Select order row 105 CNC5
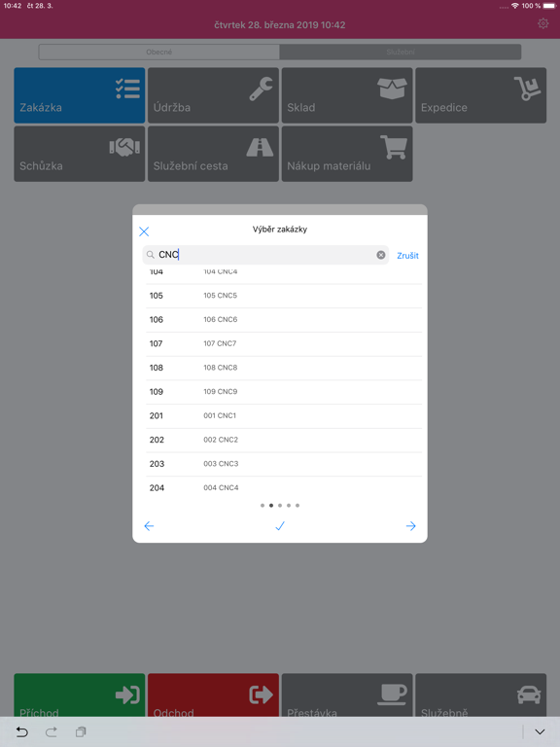The image size is (560, 747). 284,296
